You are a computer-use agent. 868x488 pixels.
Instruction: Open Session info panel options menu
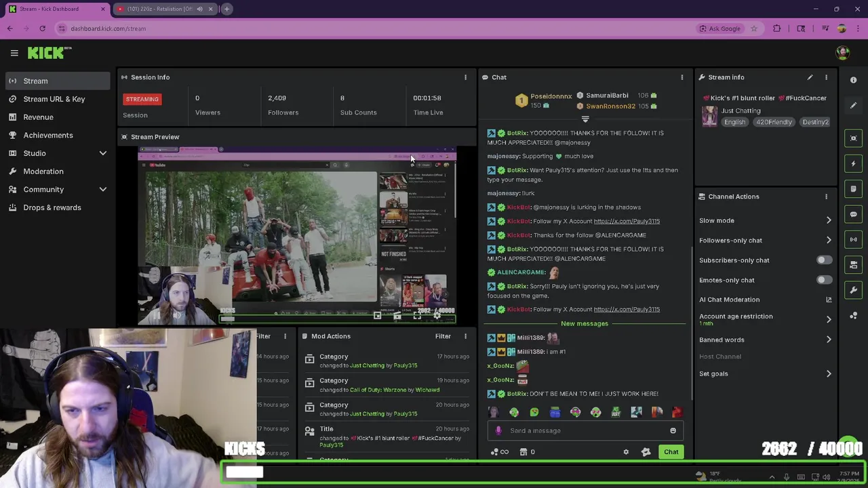click(465, 77)
